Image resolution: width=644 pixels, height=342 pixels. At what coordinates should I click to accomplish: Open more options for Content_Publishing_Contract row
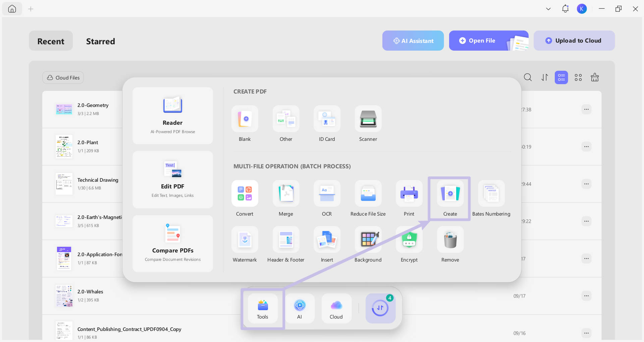tap(586, 333)
